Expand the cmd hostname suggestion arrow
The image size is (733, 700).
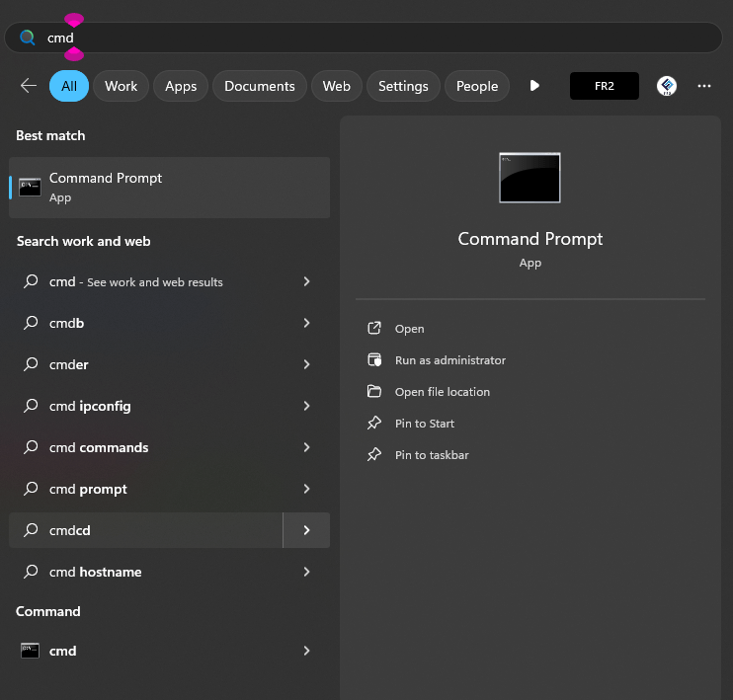point(306,572)
